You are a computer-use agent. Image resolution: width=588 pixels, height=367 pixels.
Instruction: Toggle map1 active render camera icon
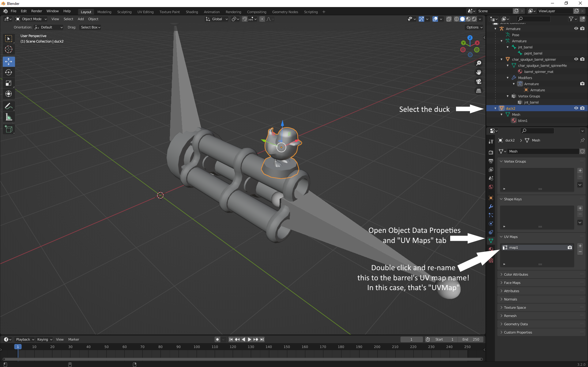pos(570,248)
